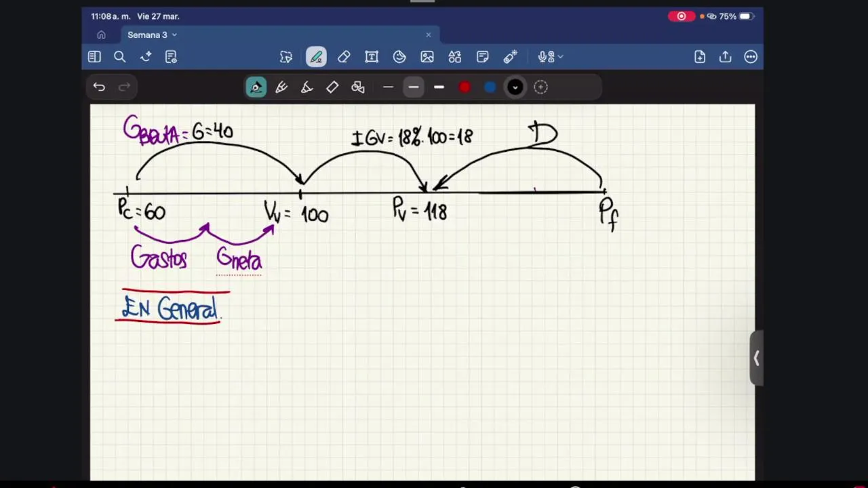Image resolution: width=868 pixels, height=488 pixels.
Task: Select the Text box tool
Action: click(372, 57)
